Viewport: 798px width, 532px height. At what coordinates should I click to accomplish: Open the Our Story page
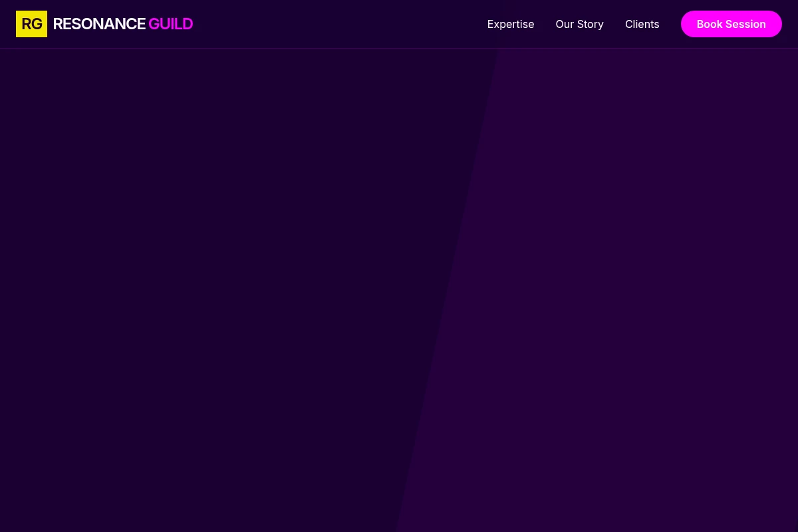(580, 24)
